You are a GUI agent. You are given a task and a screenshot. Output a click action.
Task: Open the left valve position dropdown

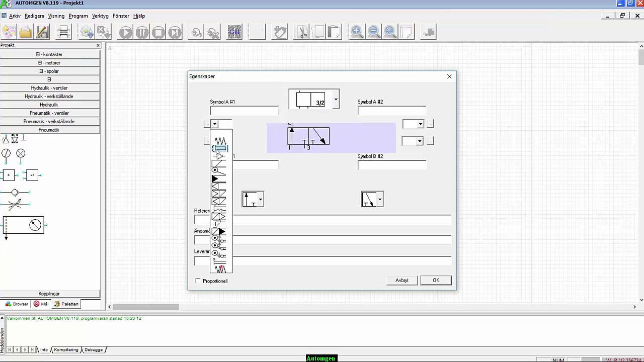(260, 200)
